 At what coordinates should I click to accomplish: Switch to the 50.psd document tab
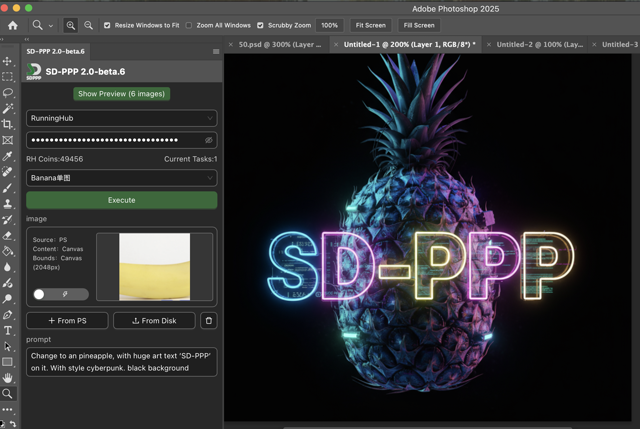[280, 44]
